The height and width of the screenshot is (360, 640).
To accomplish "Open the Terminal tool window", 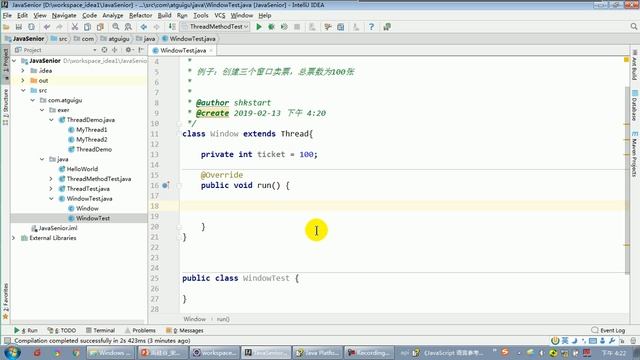I will tap(100, 330).
